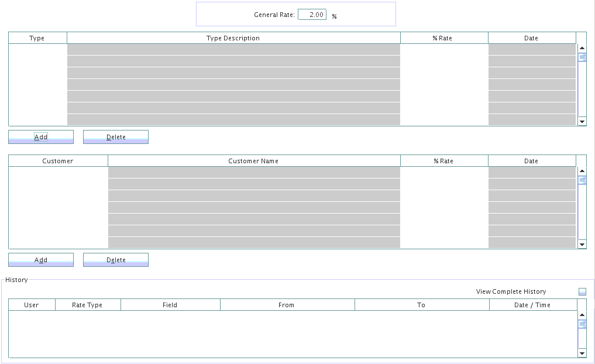
Task: Click scroll-up arrow of the Type table
Action: click(x=582, y=49)
